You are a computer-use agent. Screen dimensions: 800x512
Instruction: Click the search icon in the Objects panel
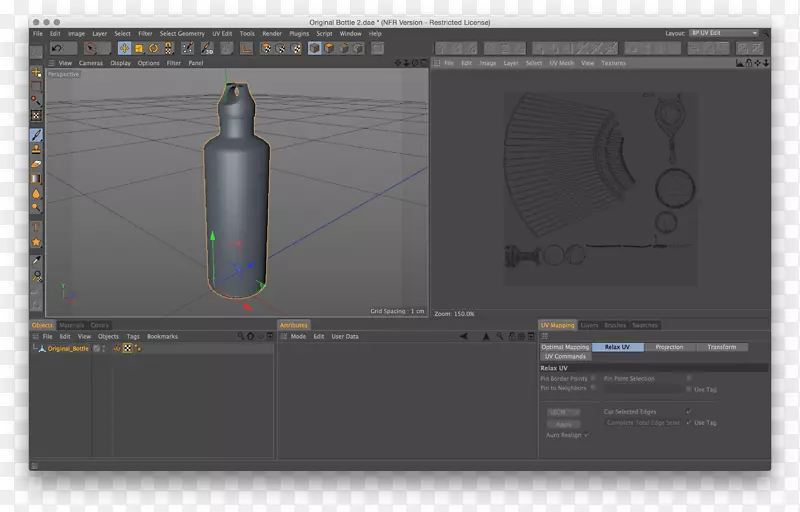(241, 336)
